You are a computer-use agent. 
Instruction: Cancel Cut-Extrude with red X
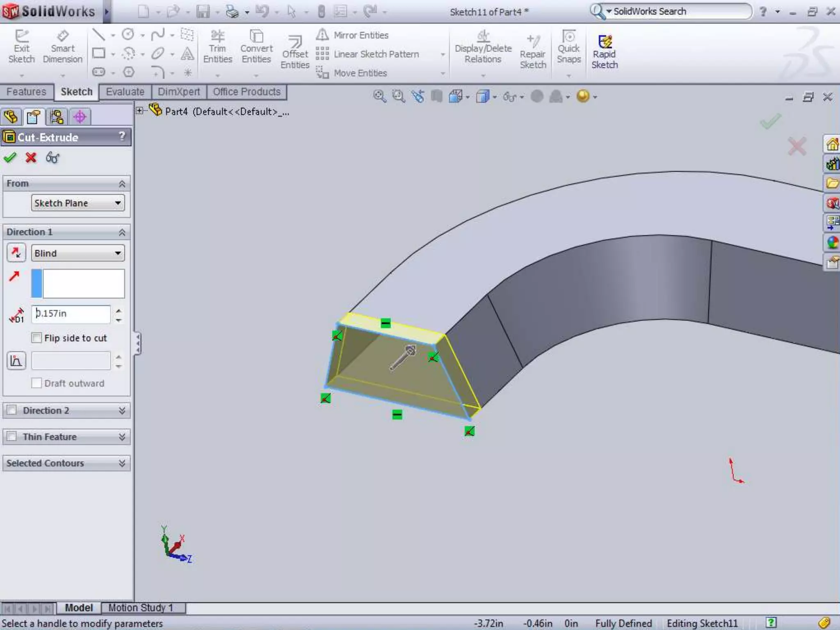(31, 157)
